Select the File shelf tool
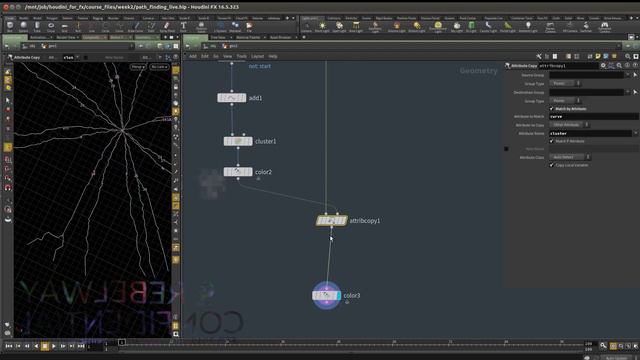This screenshot has width=640, height=360. click(249, 27)
